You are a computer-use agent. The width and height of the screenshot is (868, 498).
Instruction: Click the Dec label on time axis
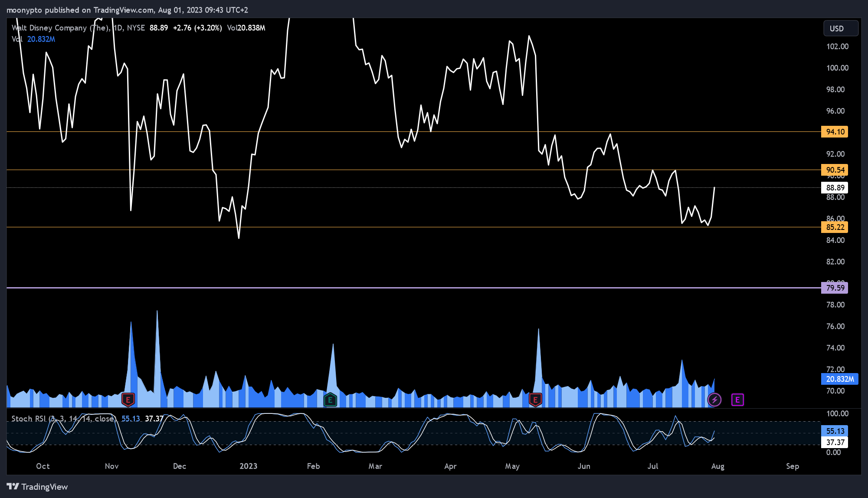coord(180,466)
